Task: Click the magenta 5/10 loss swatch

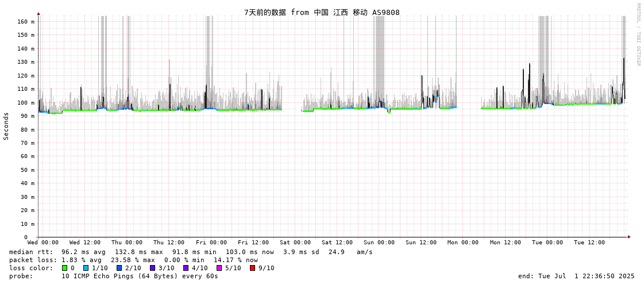Action: click(219, 268)
